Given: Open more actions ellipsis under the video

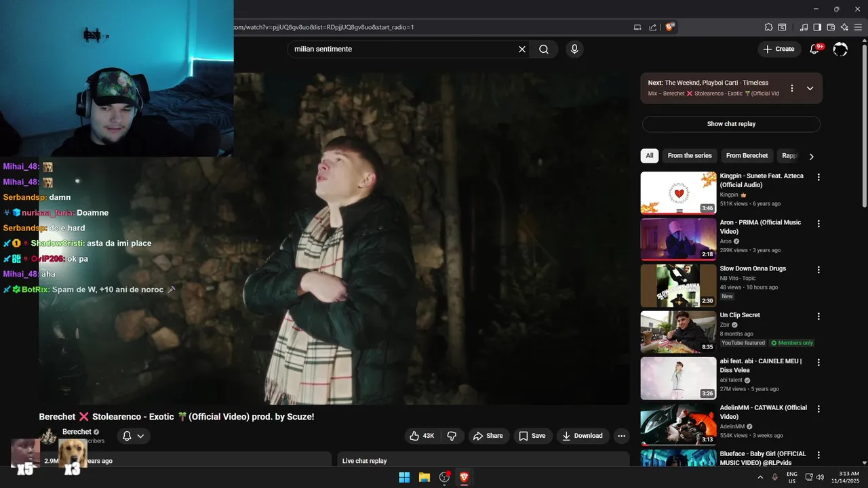Looking at the screenshot, I should (x=621, y=436).
